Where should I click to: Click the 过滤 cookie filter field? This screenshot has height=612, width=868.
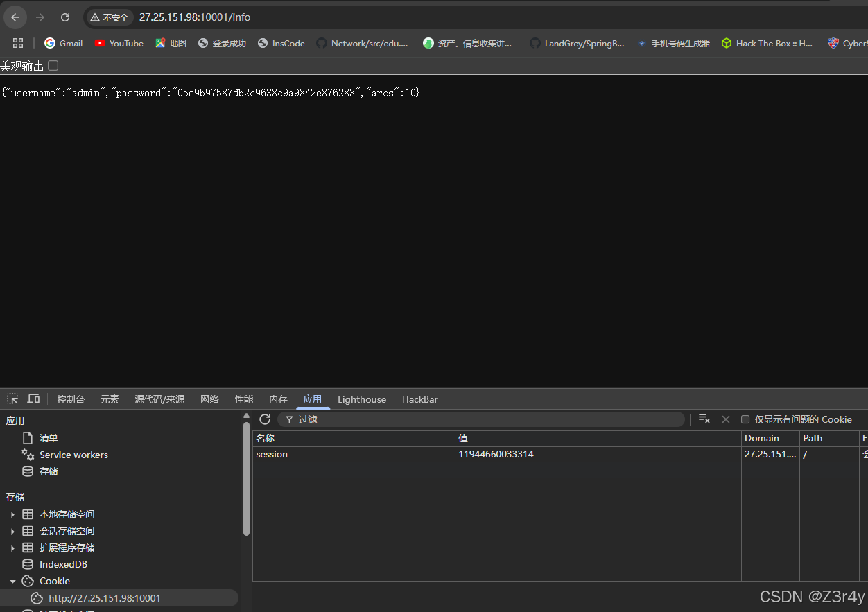point(480,419)
